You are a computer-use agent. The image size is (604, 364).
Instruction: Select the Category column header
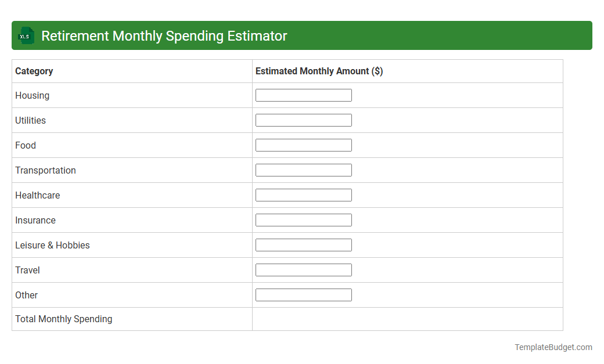click(x=34, y=71)
